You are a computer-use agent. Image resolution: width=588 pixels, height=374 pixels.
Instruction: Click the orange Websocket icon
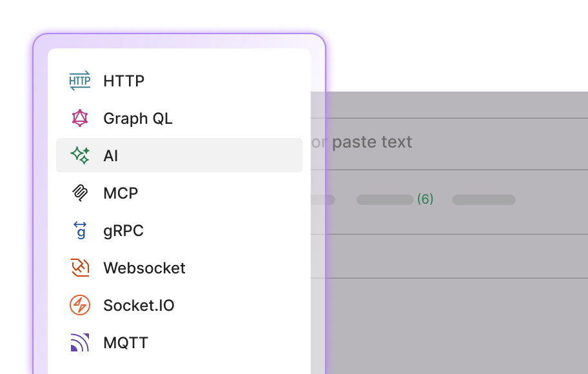(80, 268)
